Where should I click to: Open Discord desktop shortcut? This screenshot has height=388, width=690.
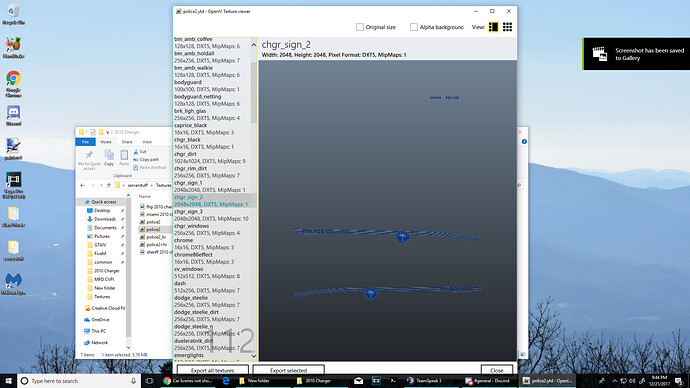(13, 116)
